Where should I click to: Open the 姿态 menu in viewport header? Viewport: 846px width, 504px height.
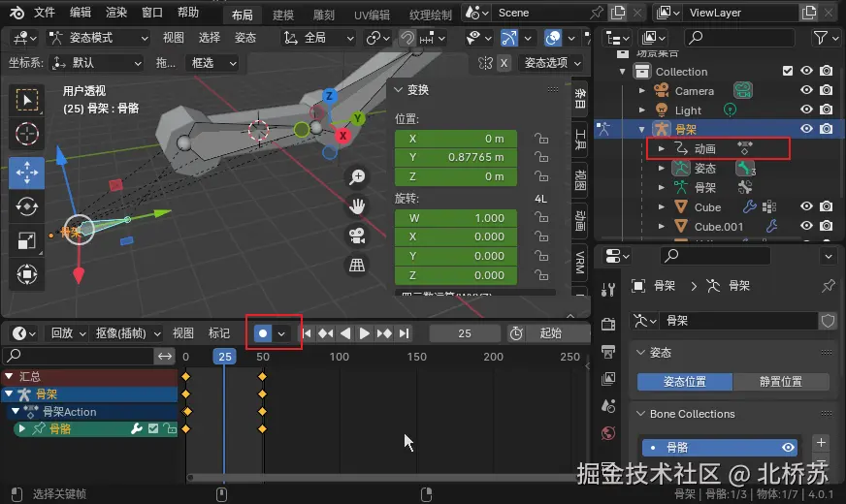click(x=244, y=38)
